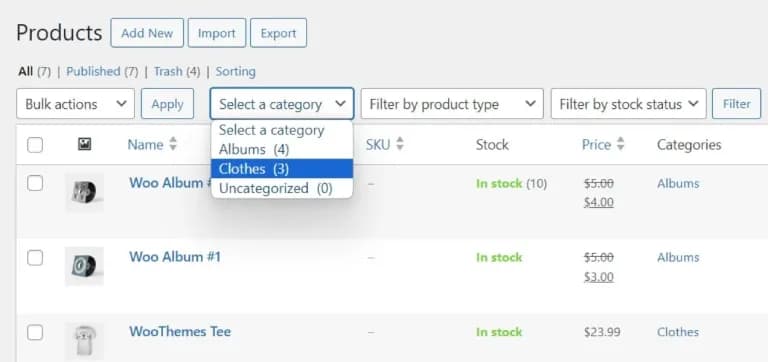The height and width of the screenshot is (362, 768).
Task: Sort products by Price column
Action: point(597,145)
